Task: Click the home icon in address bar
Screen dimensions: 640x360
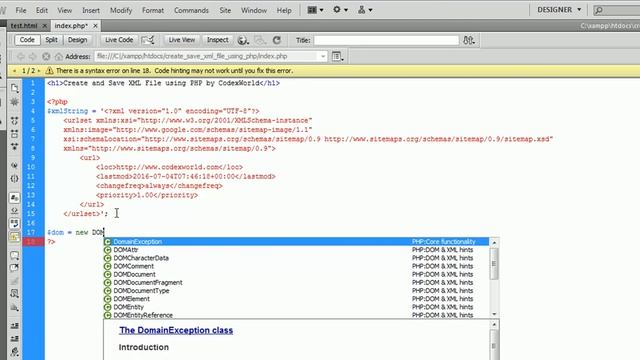Action: (x=59, y=56)
